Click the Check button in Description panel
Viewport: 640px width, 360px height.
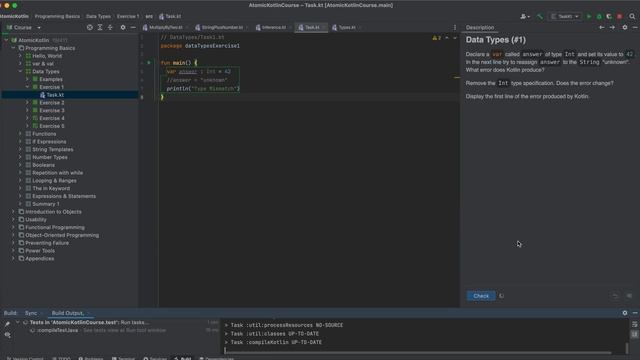(481, 296)
